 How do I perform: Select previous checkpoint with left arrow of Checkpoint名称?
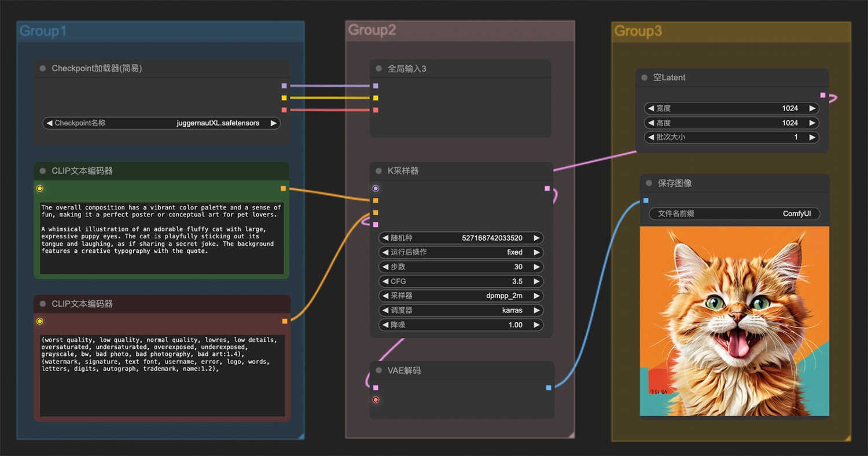[x=50, y=123]
